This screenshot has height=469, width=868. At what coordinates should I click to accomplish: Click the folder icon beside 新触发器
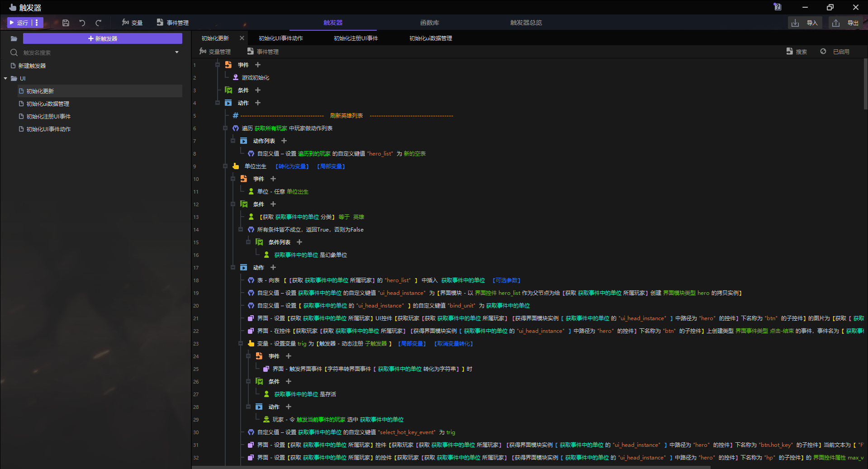(14, 38)
